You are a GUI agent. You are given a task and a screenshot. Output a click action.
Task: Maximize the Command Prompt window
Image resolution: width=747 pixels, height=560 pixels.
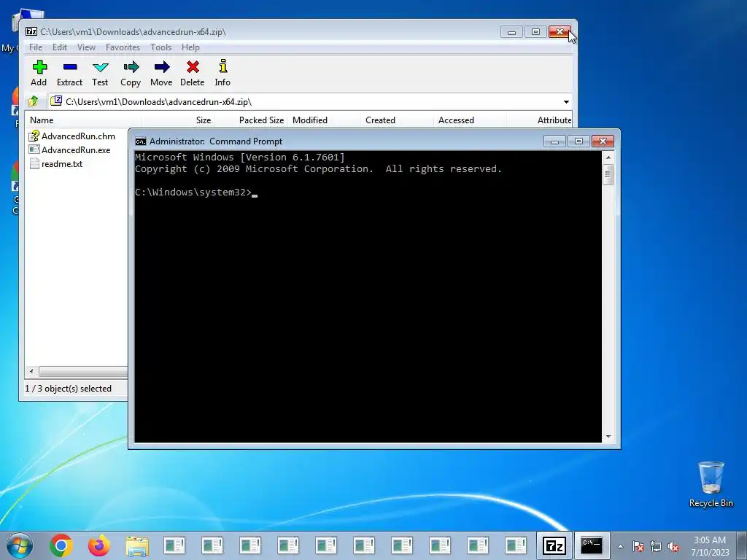578,141
